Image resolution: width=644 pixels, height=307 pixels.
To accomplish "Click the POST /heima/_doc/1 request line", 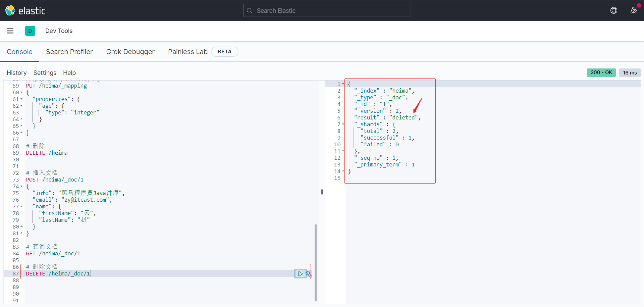I will tap(55, 180).
